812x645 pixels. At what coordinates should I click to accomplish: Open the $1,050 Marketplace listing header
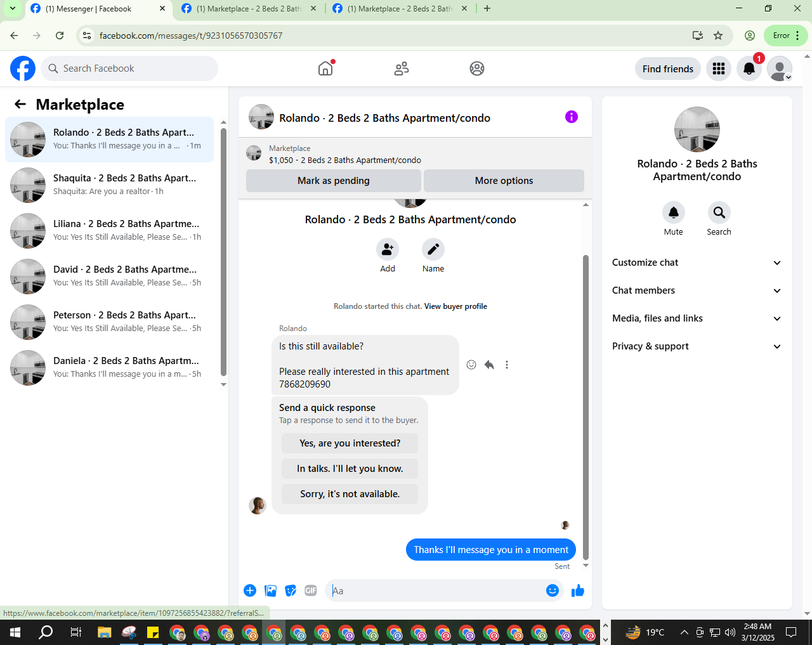point(415,154)
